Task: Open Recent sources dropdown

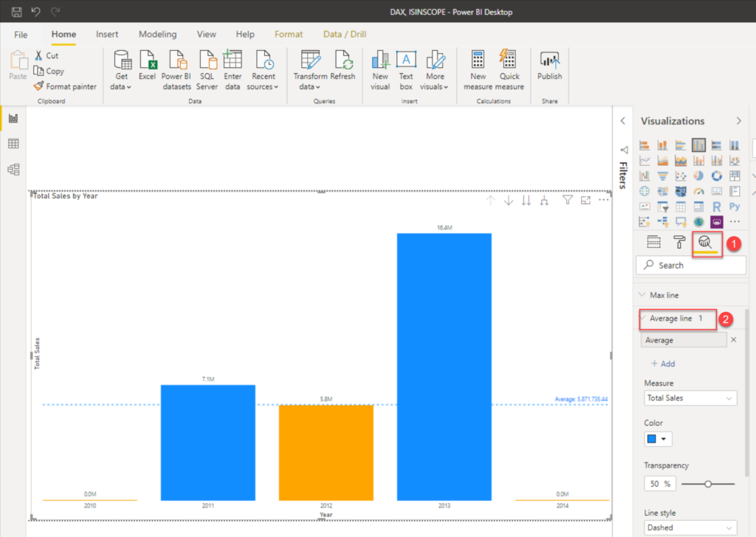Action: pos(263,70)
